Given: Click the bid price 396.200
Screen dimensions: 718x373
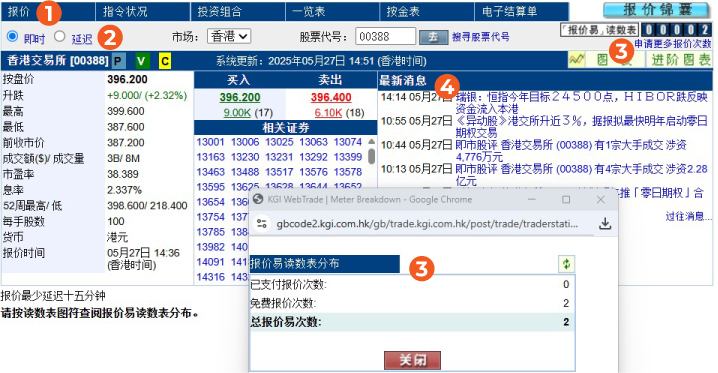Looking at the screenshot, I should coord(239,97).
